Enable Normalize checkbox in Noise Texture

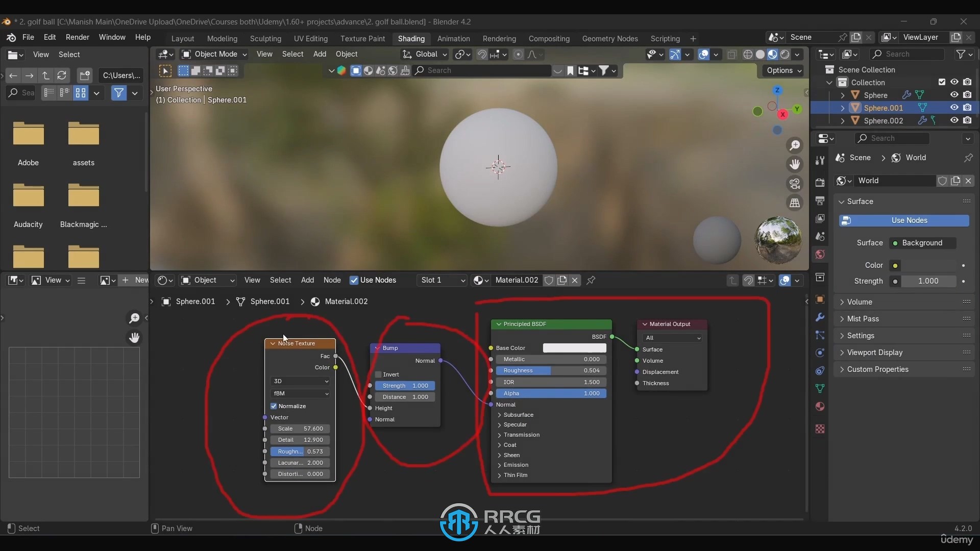(274, 406)
